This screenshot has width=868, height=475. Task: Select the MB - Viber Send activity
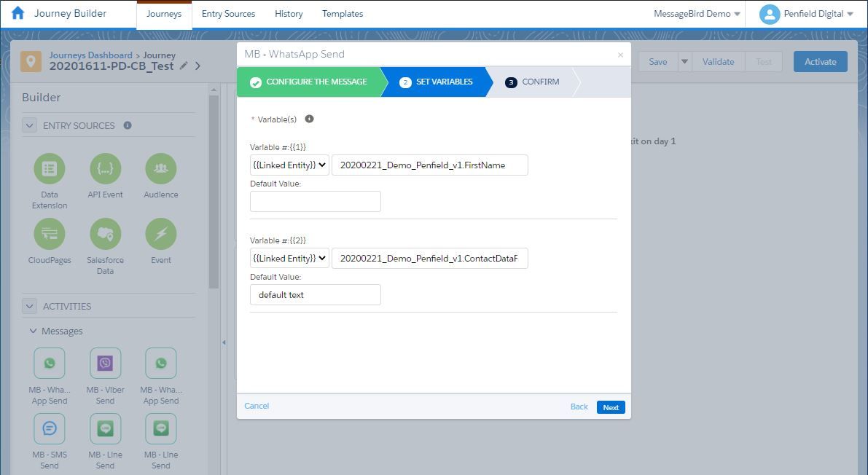pos(105,363)
